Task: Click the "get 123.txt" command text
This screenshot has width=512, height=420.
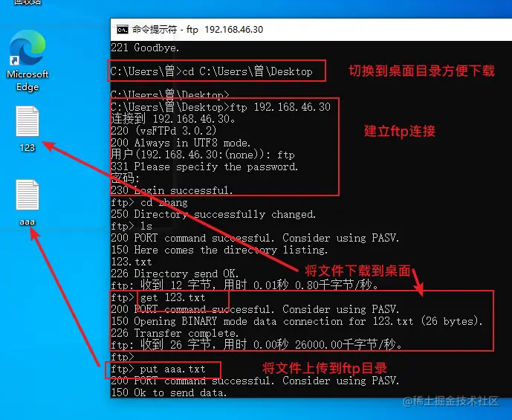Action: point(173,297)
